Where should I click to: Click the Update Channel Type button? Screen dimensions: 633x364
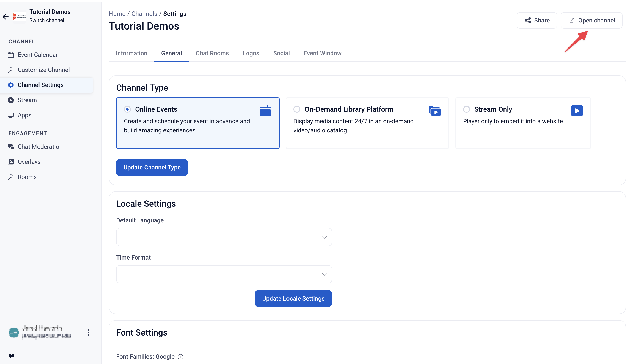tap(152, 168)
